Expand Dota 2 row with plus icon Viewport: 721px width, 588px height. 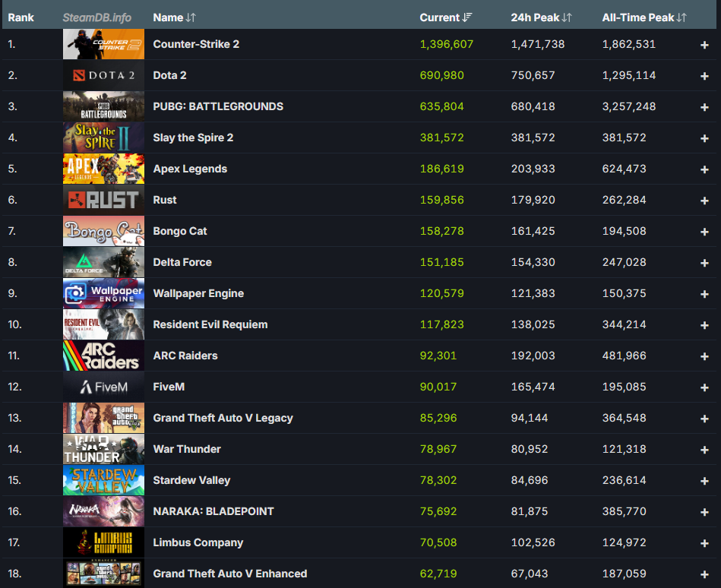704,76
